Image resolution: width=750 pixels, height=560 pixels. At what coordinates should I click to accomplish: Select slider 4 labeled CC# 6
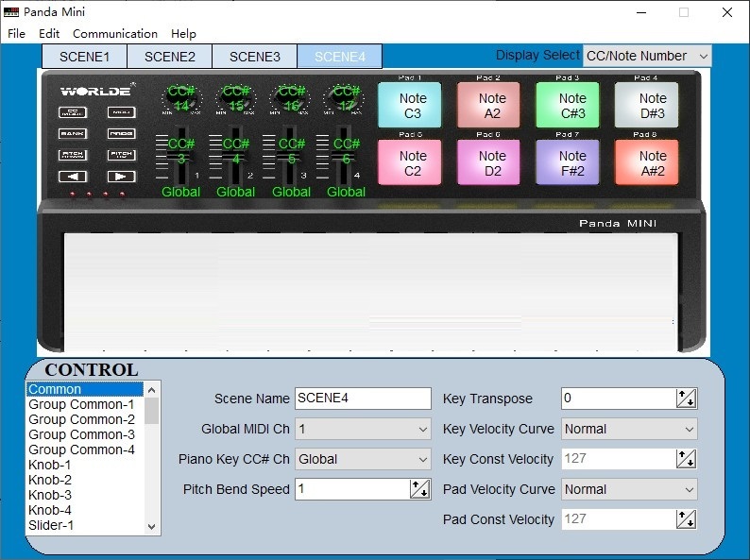[x=343, y=156]
